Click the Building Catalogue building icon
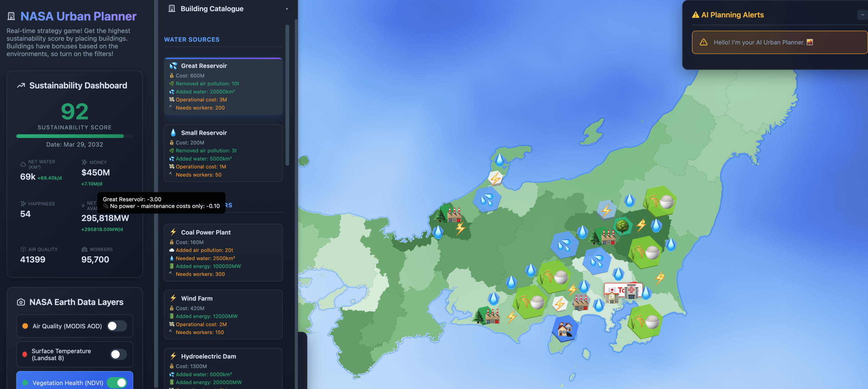Viewport: 868px width, 389px height. click(x=172, y=8)
